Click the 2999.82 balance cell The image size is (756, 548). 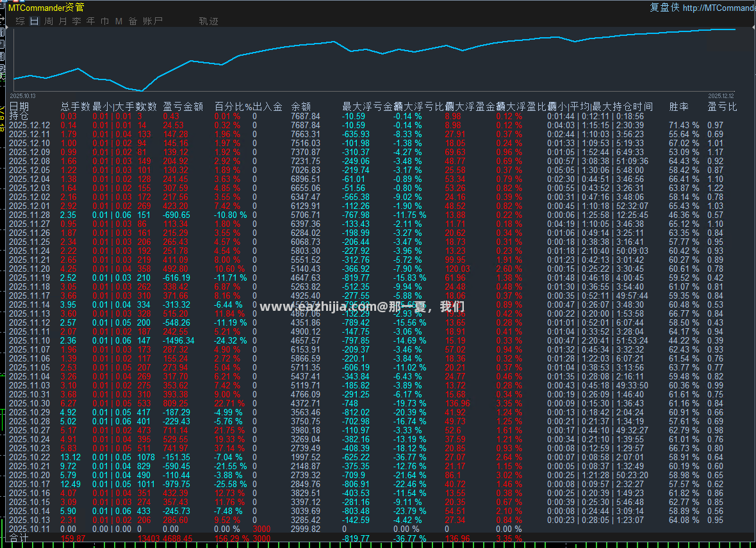305,529
